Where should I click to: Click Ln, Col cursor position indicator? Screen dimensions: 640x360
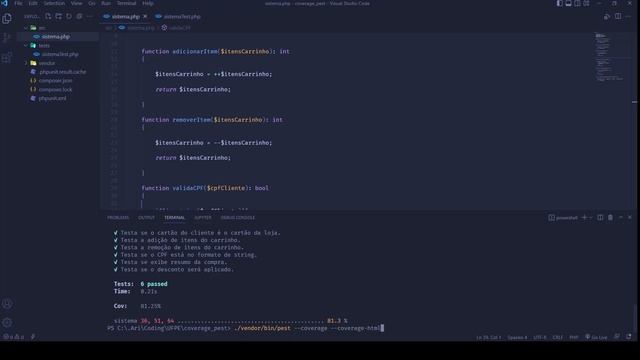coord(489,337)
